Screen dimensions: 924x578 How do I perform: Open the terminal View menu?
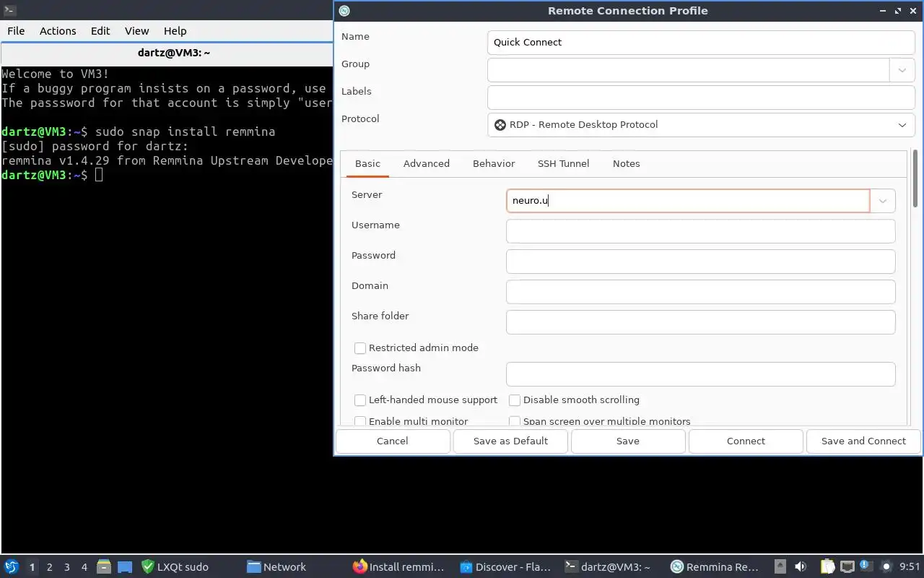(137, 31)
